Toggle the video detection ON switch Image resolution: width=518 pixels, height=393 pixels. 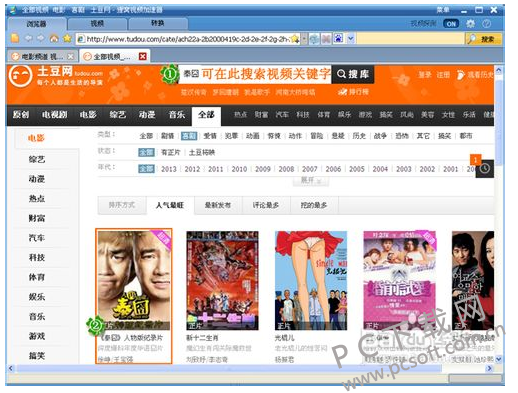(451, 24)
